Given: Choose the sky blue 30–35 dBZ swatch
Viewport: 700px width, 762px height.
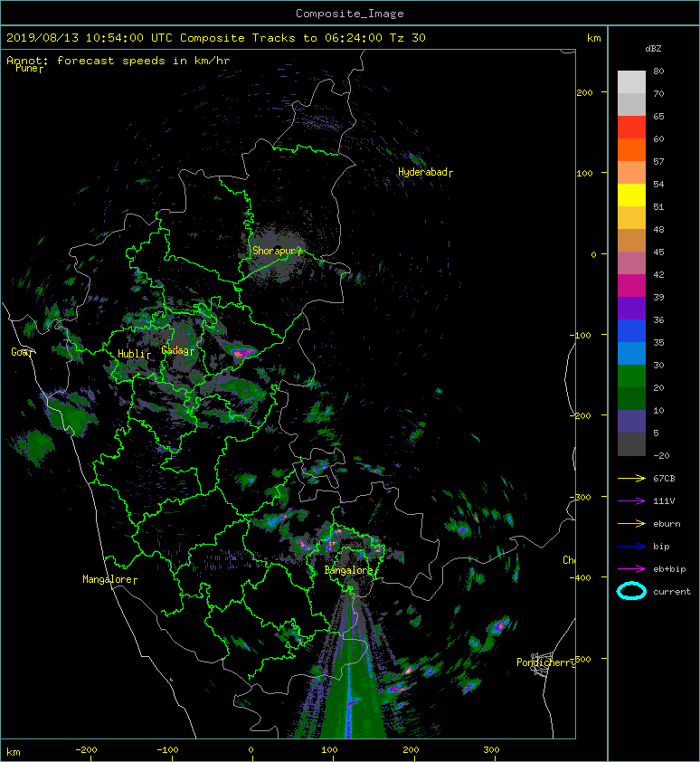Looking at the screenshot, I should [631, 353].
